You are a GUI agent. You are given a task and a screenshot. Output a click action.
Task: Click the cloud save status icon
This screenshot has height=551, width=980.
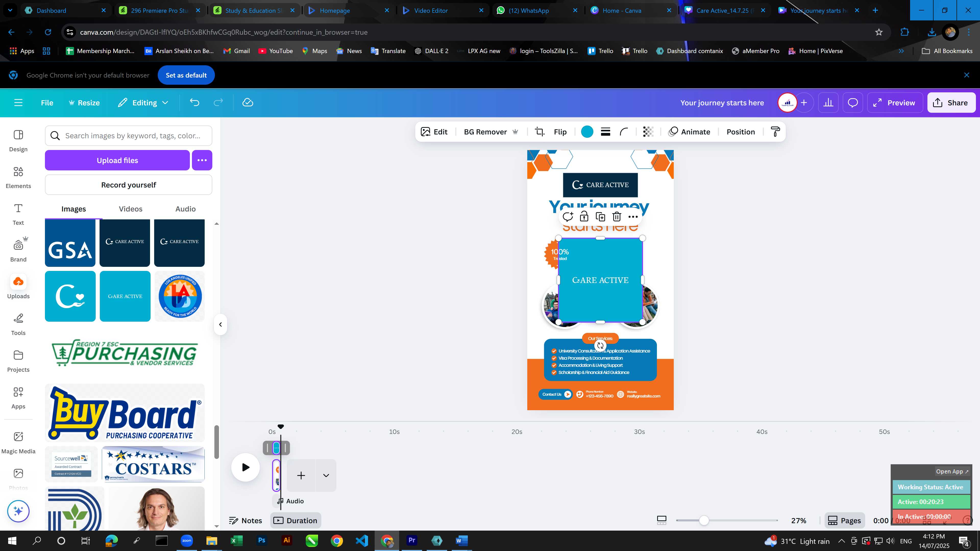coord(248,103)
